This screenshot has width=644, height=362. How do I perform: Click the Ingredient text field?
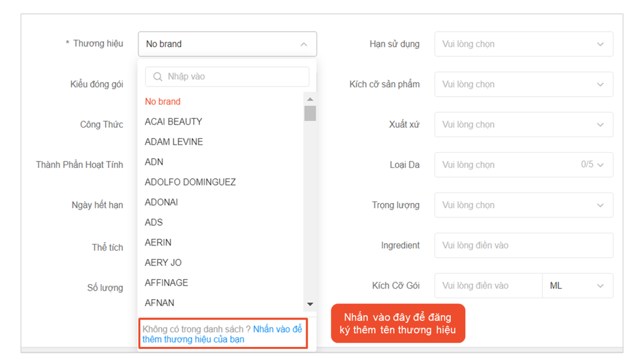point(523,245)
